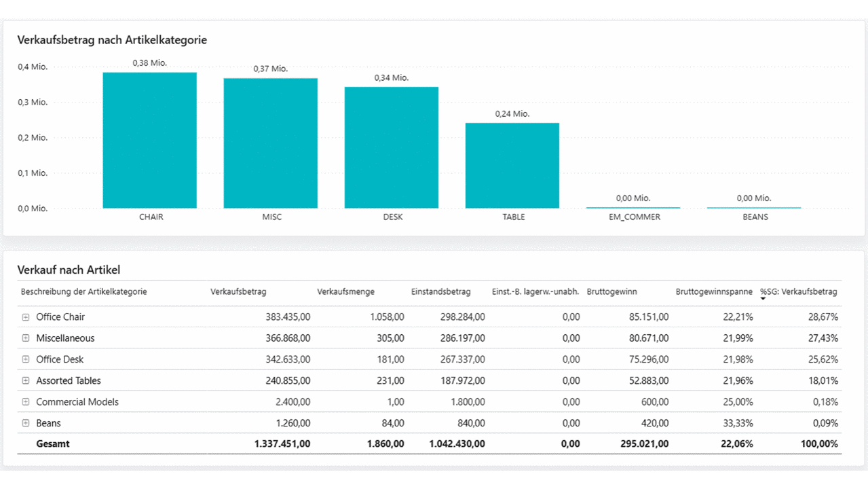Click the Einstandsbetrag column header
Viewport: 868px width, 489px height.
[440, 292]
